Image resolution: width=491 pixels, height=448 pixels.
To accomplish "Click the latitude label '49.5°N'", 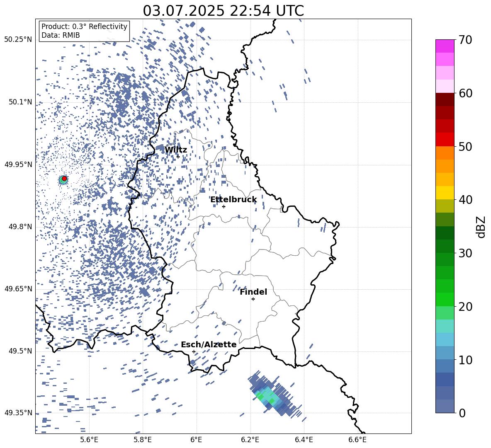I will [x=21, y=351].
